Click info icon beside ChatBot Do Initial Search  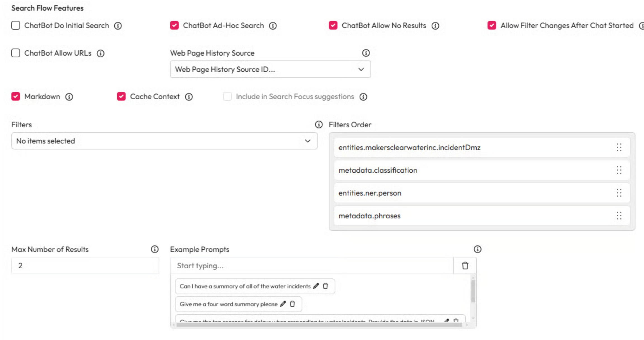pos(118,26)
